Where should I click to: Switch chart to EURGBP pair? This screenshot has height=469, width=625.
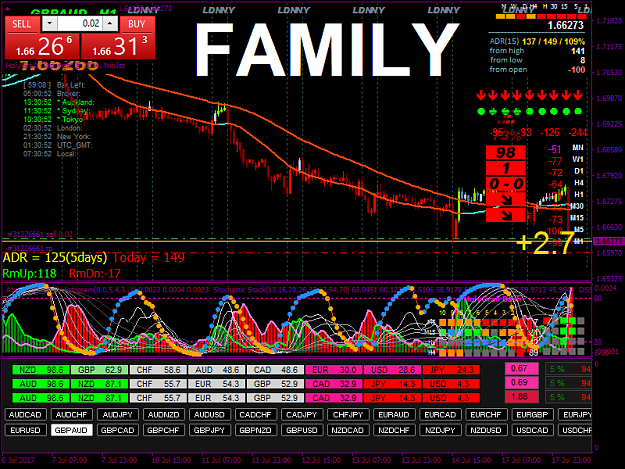coord(532,415)
